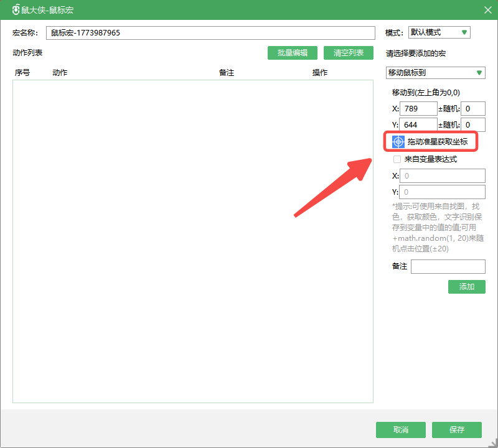
Task: Enable the 来自变量表达式 checkbox
Action: click(397, 159)
